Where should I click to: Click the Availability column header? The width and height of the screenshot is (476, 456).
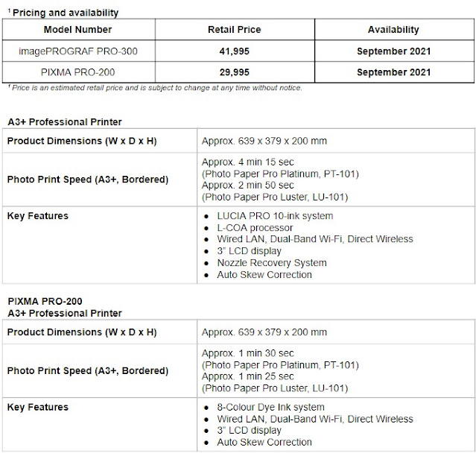[393, 30]
